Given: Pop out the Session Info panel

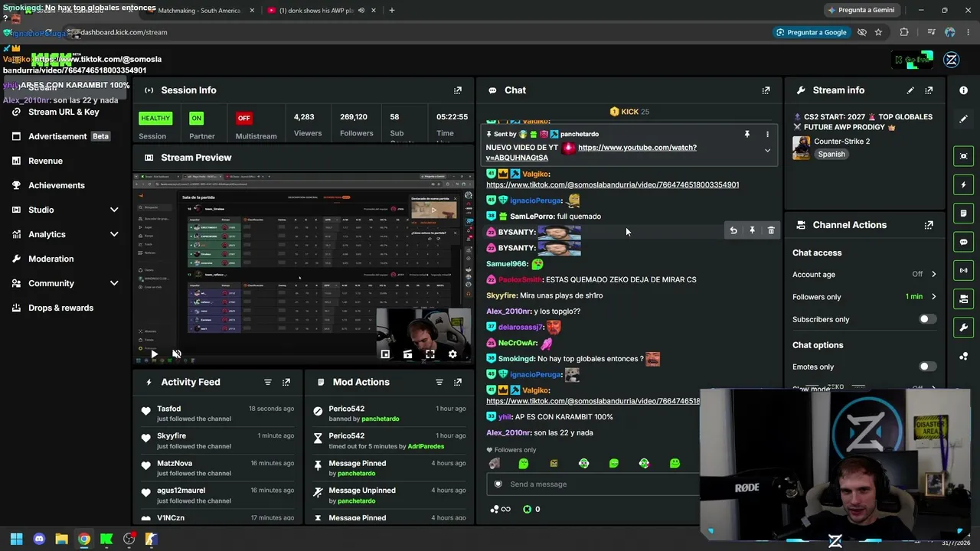Looking at the screenshot, I should point(458,90).
